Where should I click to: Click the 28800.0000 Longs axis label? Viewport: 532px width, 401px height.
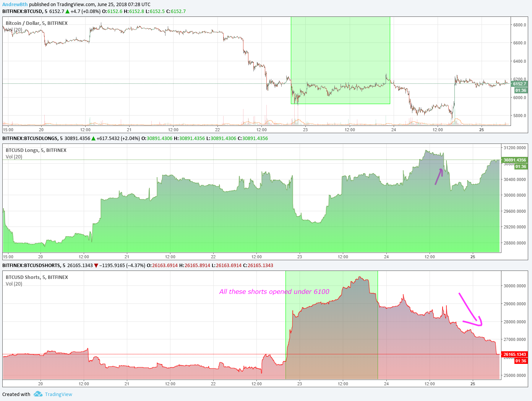click(515, 243)
